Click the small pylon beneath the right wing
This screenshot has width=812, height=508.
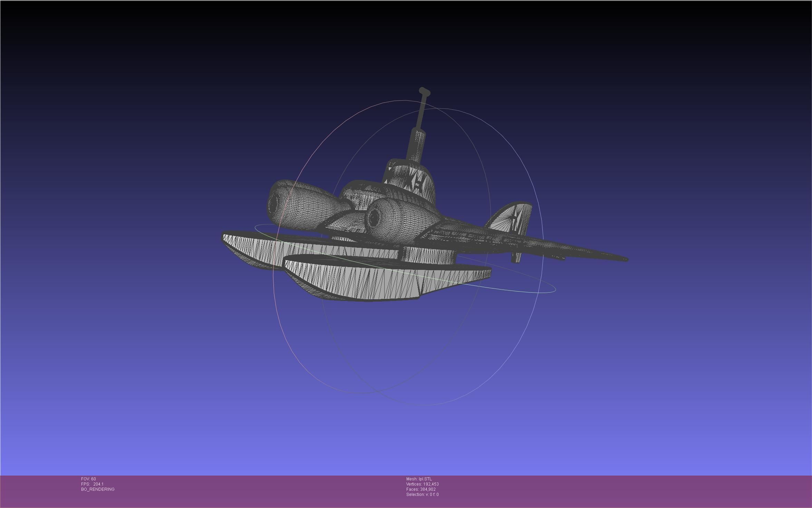click(515, 257)
